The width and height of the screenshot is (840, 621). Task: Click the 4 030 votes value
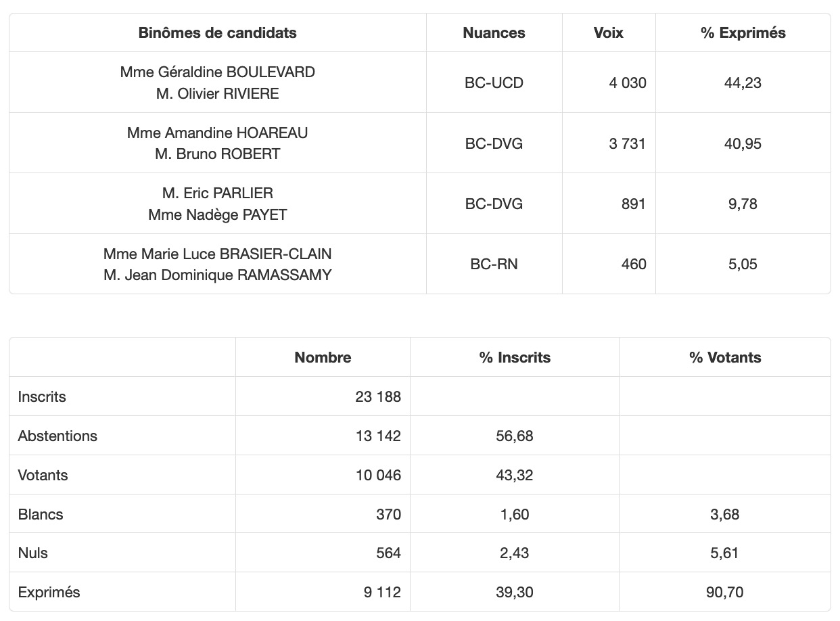(x=627, y=83)
